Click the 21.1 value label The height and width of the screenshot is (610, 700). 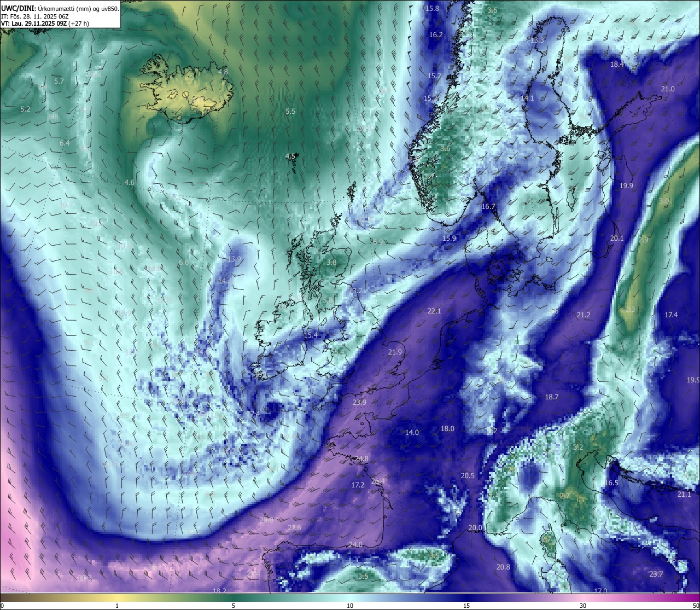684,494
